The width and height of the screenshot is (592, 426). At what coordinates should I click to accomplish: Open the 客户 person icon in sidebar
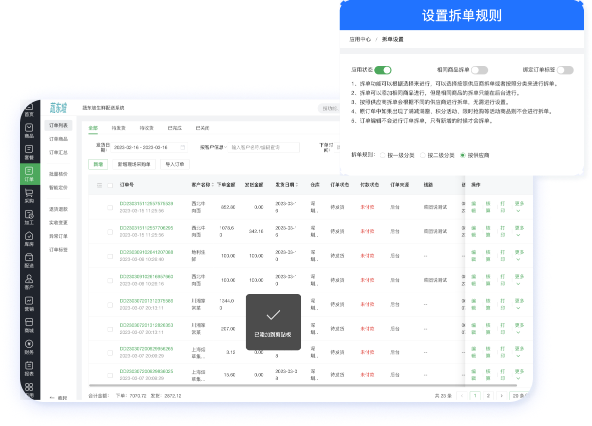tap(29, 282)
